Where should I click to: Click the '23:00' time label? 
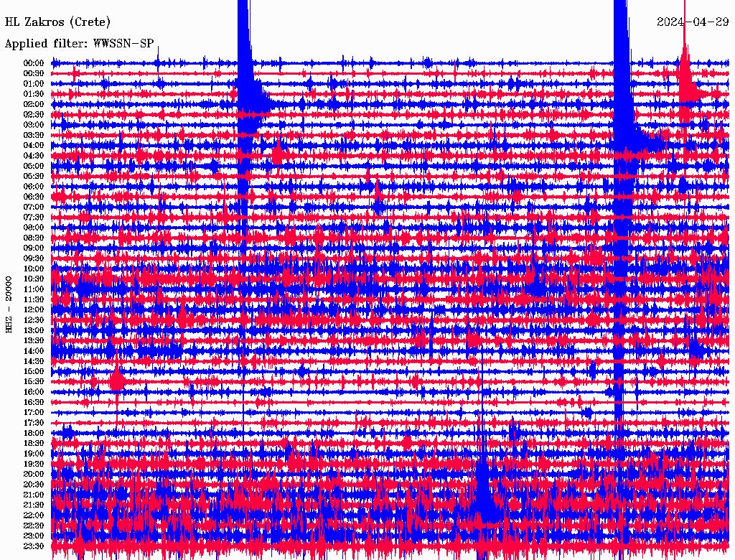(34, 536)
